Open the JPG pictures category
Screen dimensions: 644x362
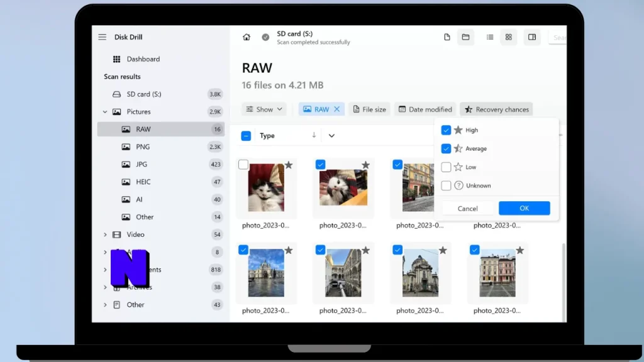click(x=161, y=164)
